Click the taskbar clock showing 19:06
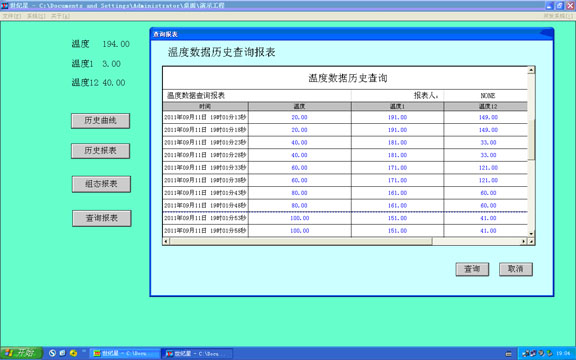Image resolution: width=576 pixels, height=360 pixels. [563, 353]
